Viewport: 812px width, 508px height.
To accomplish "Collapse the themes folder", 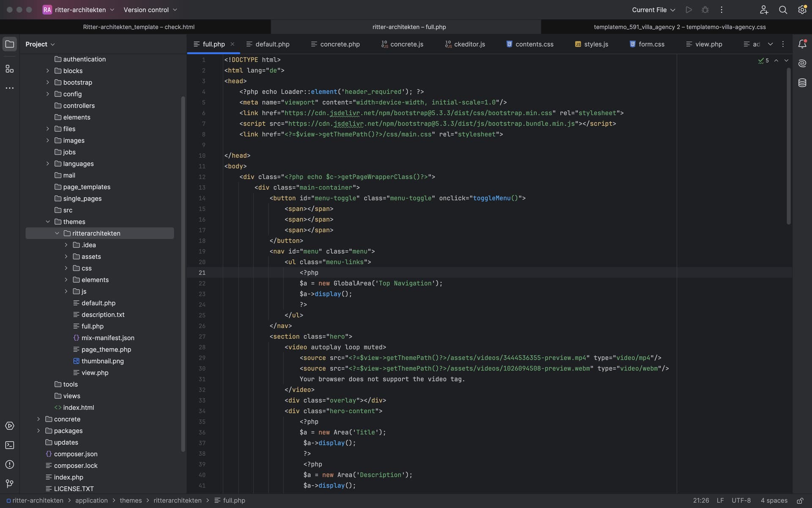I will click(48, 222).
